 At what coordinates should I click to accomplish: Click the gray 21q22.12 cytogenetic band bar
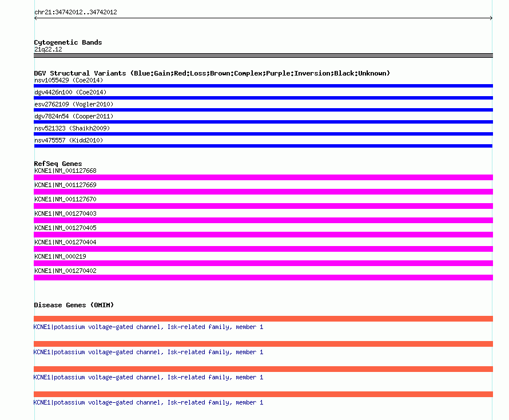pos(263,56)
